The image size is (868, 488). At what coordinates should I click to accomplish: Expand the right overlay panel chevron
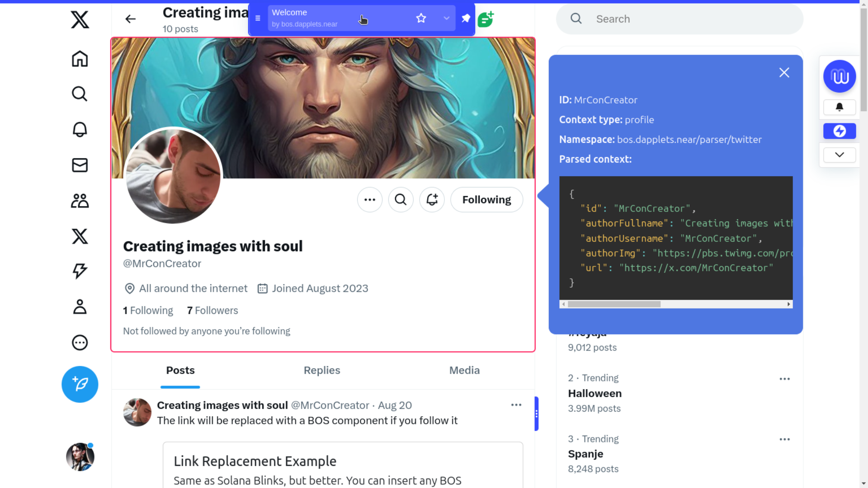coord(839,155)
